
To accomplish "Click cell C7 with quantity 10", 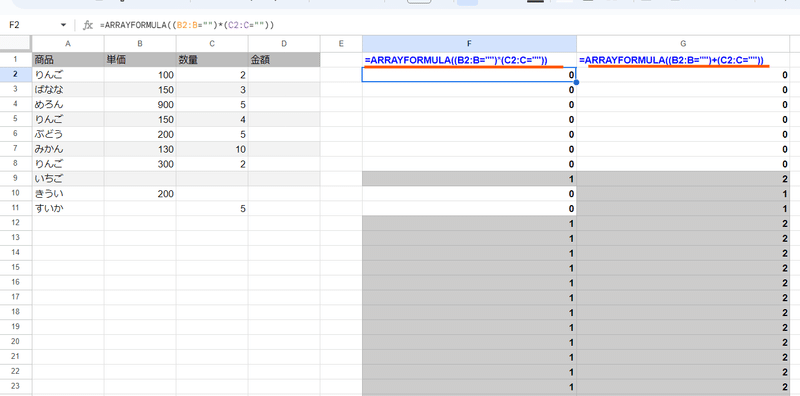I will [x=212, y=149].
